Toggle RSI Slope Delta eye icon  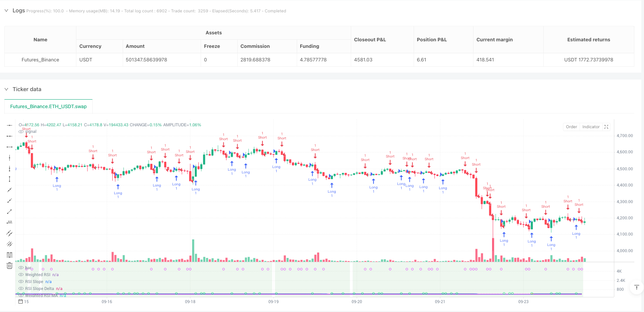(x=21, y=289)
